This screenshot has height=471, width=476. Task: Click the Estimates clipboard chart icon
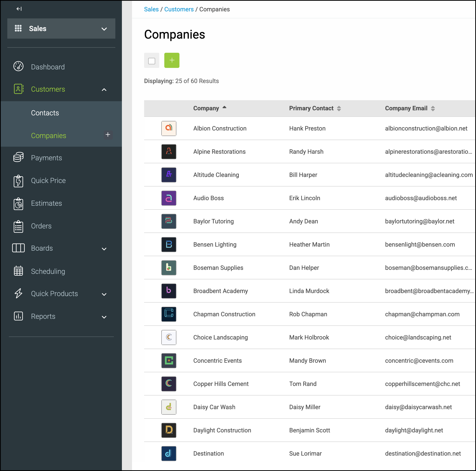point(18,204)
